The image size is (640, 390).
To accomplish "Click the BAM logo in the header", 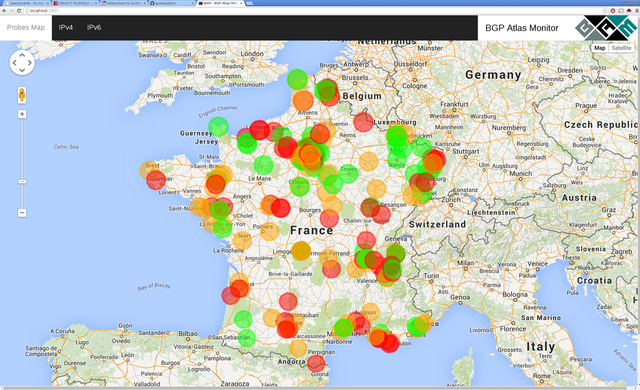I will 606,28.
